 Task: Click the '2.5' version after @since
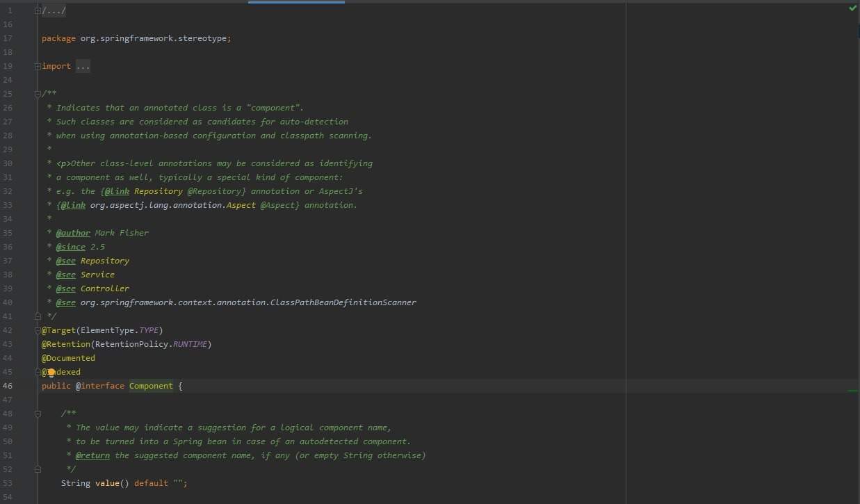97,247
